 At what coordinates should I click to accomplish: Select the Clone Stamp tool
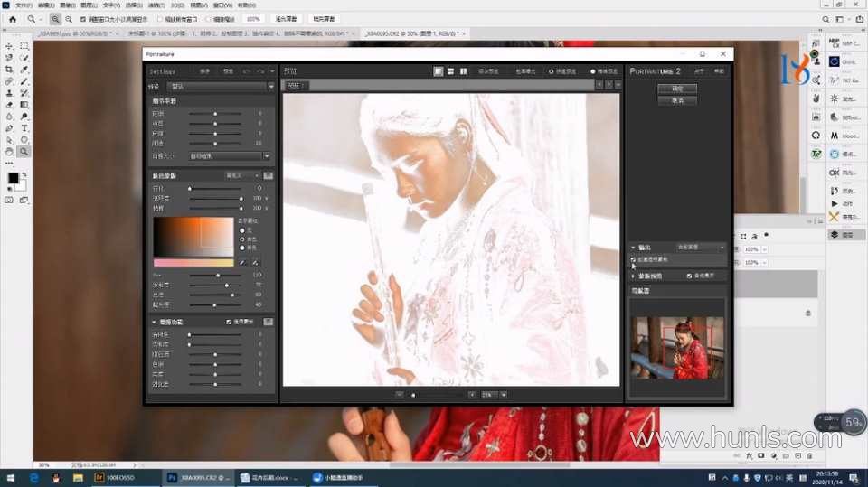pyautogui.click(x=9, y=93)
